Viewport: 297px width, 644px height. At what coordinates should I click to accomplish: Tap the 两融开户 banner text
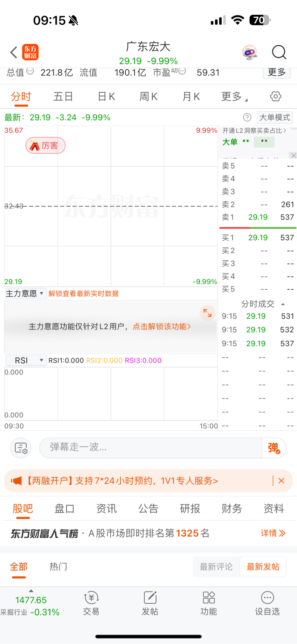pyautogui.click(x=121, y=481)
